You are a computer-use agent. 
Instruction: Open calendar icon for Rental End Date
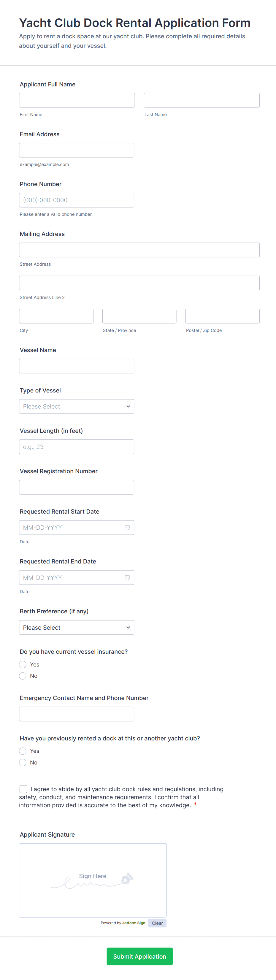point(127,577)
